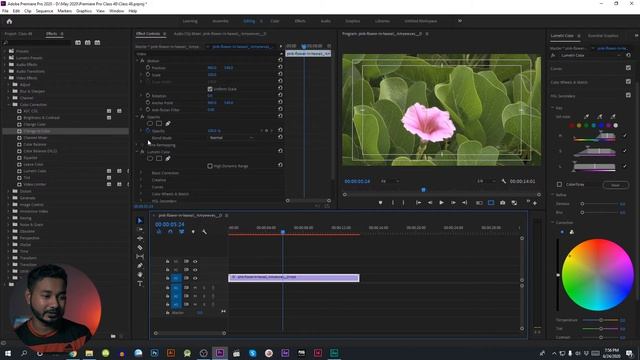Open Program monitor settings wrench

(x=504, y=181)
